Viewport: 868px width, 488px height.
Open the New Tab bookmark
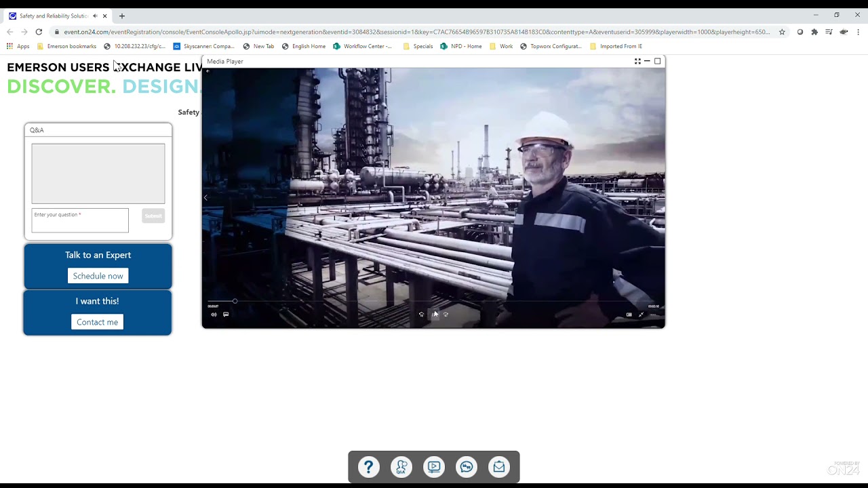pos(258,46)
